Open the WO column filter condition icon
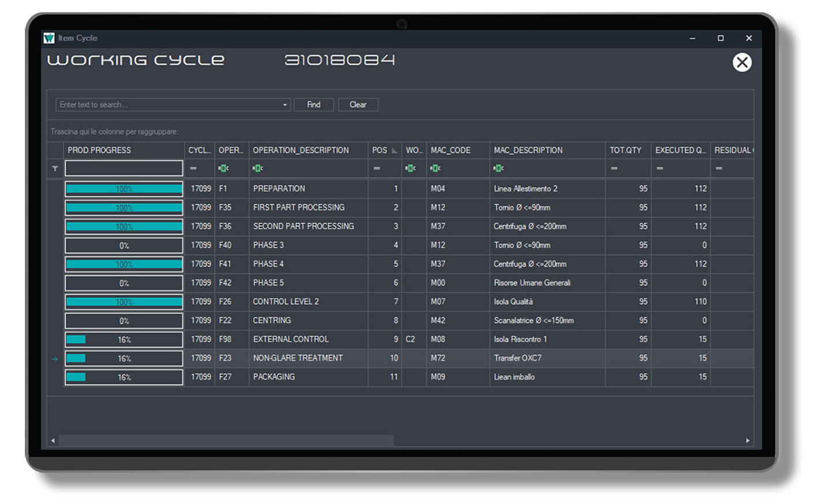This screenshot has height=504, width=825. (410, 168)
